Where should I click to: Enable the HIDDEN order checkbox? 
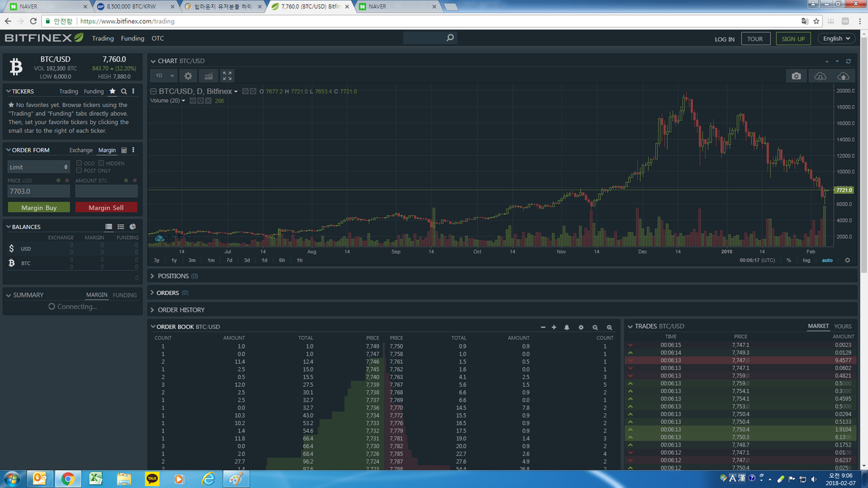pyautogui.click(x=101, y=163)
